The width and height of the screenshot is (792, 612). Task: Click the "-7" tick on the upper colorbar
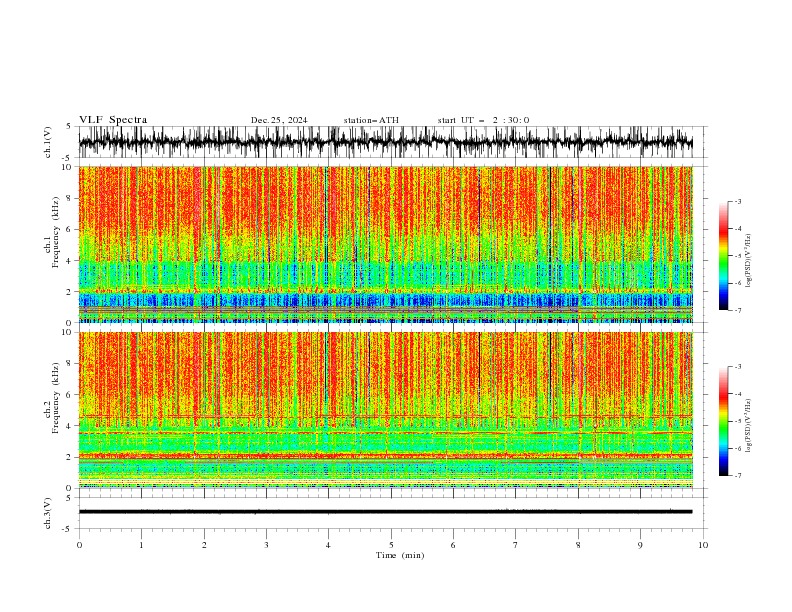(738, 310)
